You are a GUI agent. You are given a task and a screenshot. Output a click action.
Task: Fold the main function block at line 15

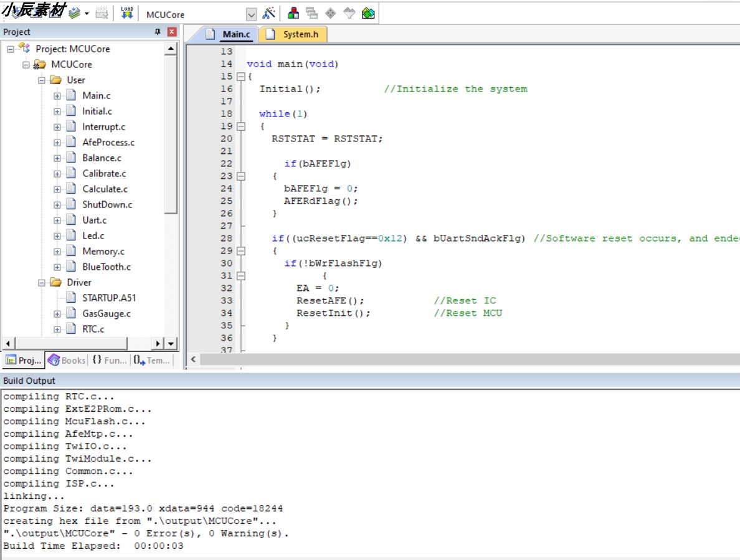click(x=240, y=77)
